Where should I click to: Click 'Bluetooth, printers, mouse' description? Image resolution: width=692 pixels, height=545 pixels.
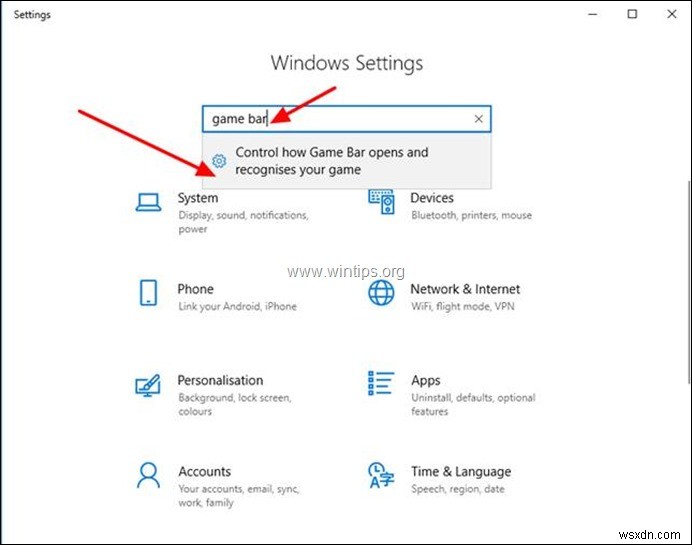pos(471,215)
